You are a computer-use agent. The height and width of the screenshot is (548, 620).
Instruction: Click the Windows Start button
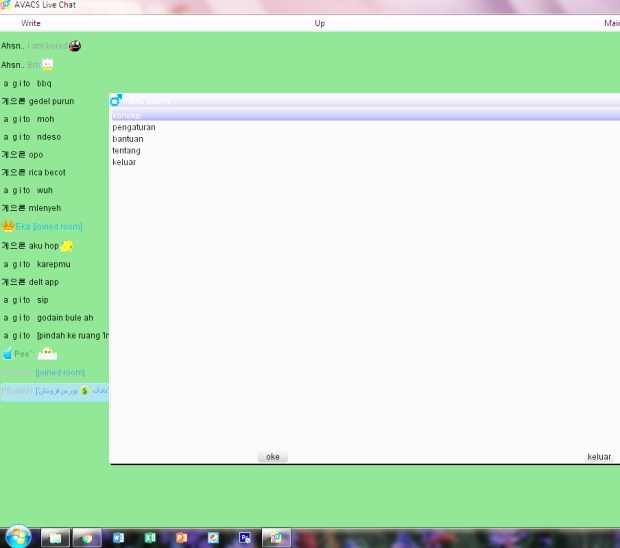click(18, 537)
